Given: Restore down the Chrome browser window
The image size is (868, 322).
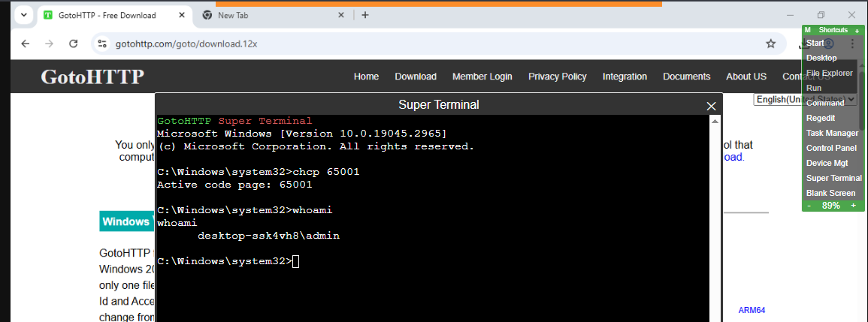Looking at the screenshot, I should coord(821,15).
